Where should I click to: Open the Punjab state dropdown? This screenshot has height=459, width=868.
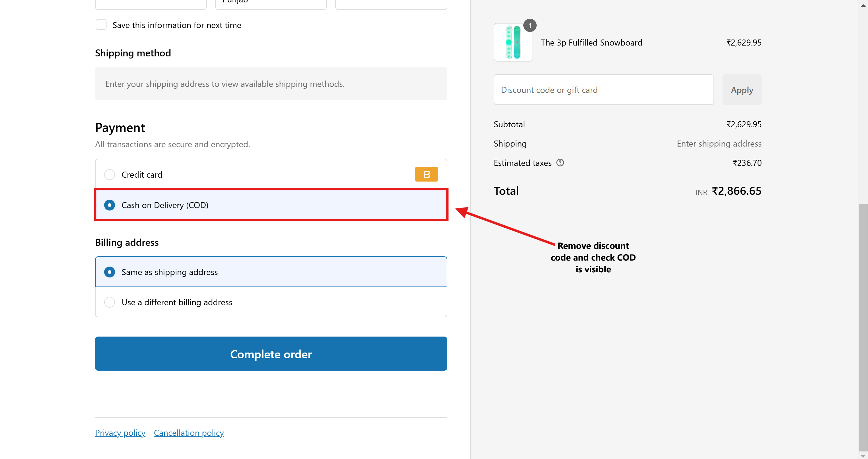click(x=271, y=3)
